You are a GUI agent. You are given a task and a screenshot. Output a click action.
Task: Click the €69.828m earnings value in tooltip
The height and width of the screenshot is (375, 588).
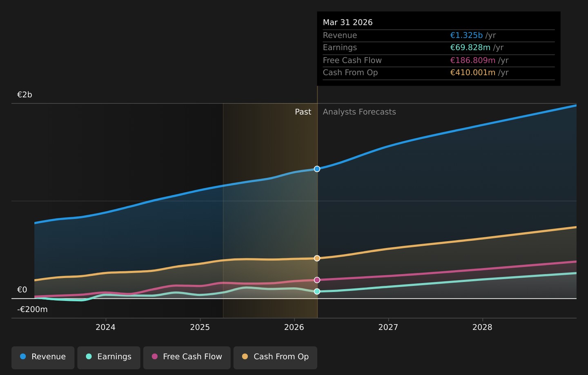click(470, 48)
